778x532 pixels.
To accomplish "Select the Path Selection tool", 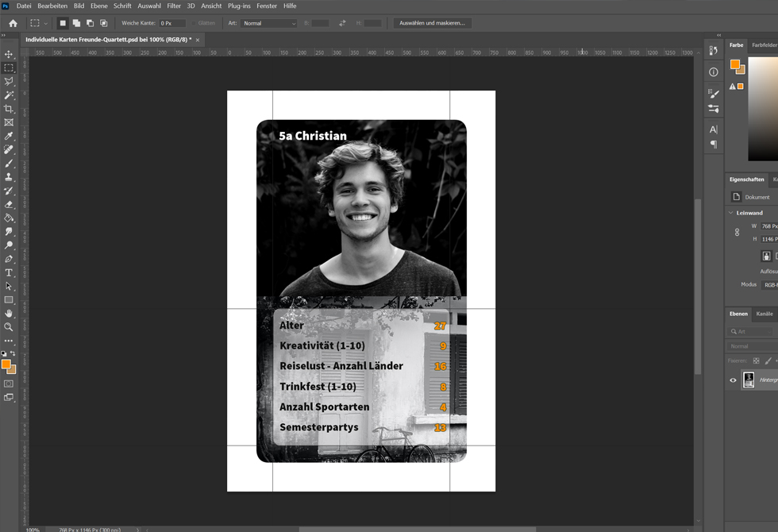I will tap(9, 286).
